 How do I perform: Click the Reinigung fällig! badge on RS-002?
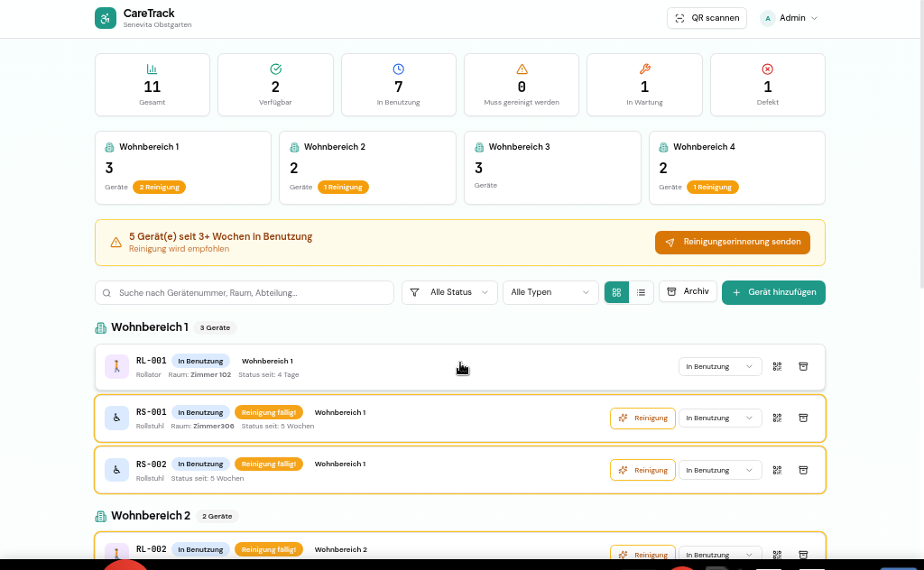click(x=269, y=464)
